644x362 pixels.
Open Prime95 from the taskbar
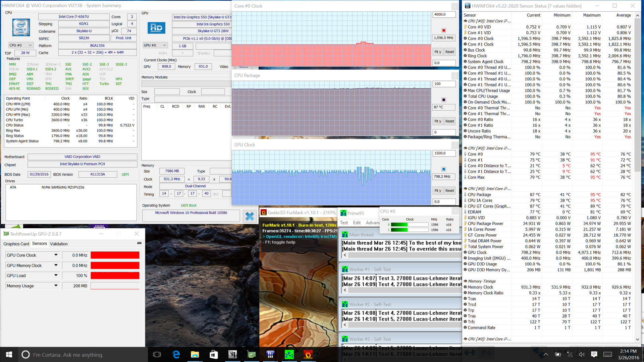289,354
